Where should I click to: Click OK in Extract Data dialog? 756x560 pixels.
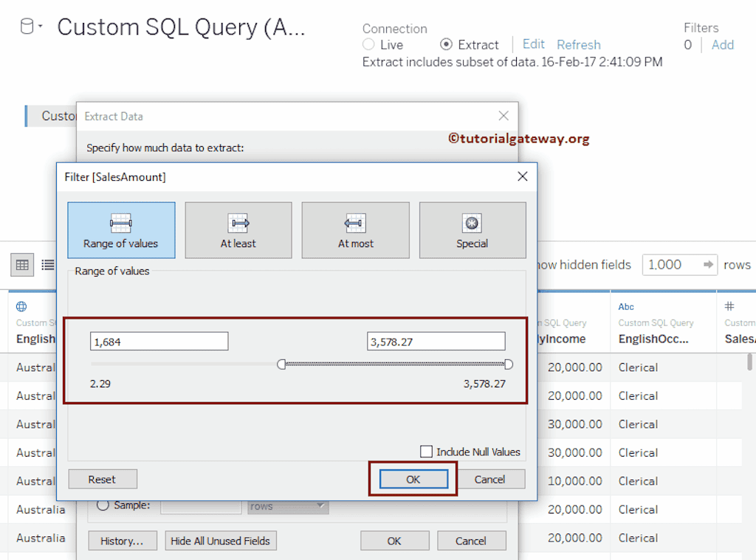coord(394,541)
